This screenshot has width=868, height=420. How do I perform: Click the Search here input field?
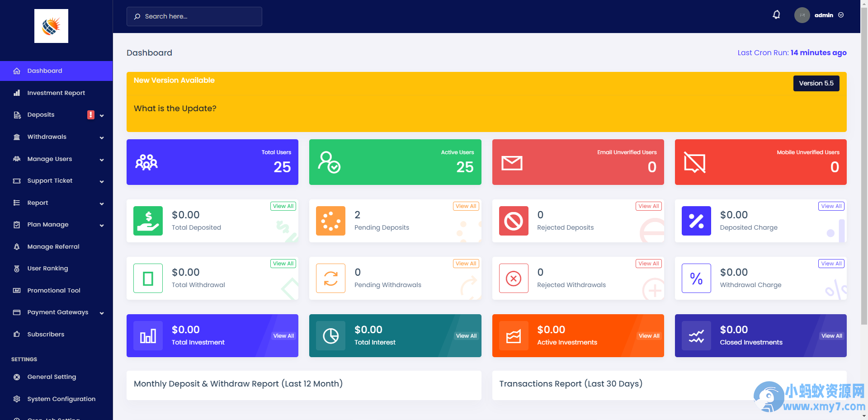tap(194, 16)
